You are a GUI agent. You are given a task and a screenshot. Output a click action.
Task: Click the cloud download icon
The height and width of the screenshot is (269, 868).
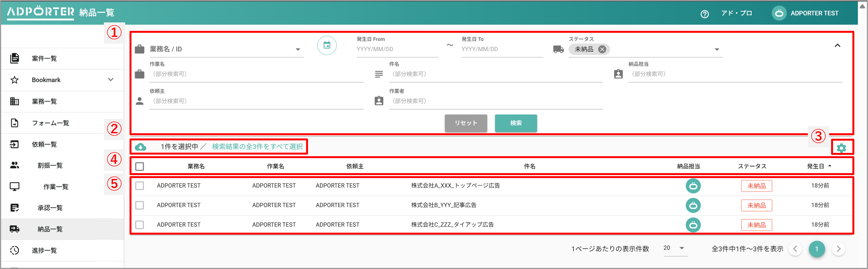[140, 147]
